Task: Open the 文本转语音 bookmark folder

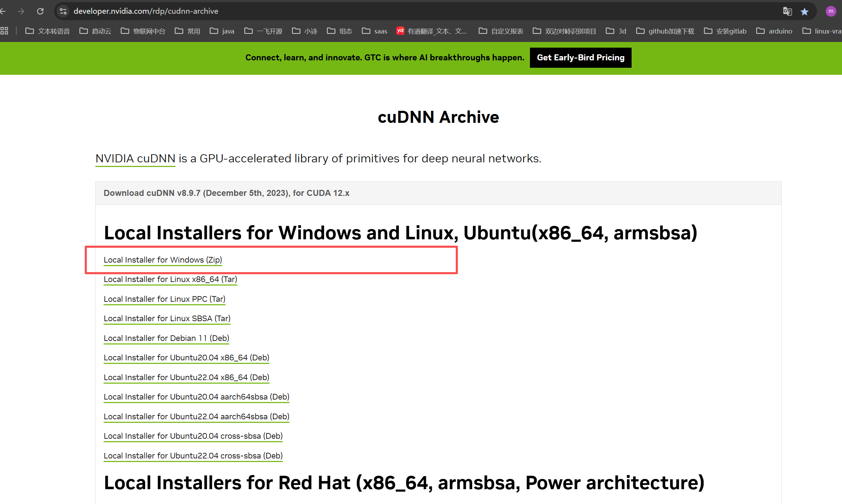Action: pyautogui.click(x=48, y=31)
